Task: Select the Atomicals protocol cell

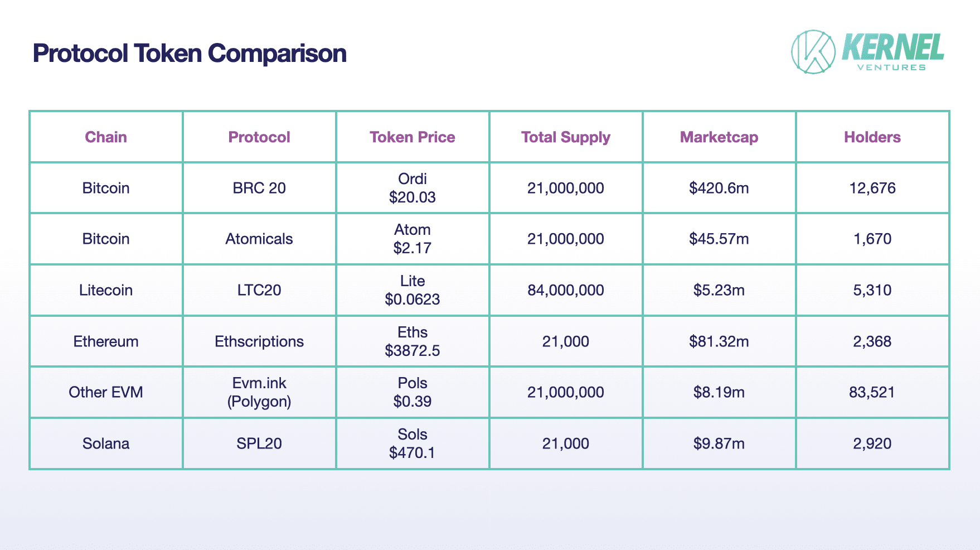Action: pos(259,239)
